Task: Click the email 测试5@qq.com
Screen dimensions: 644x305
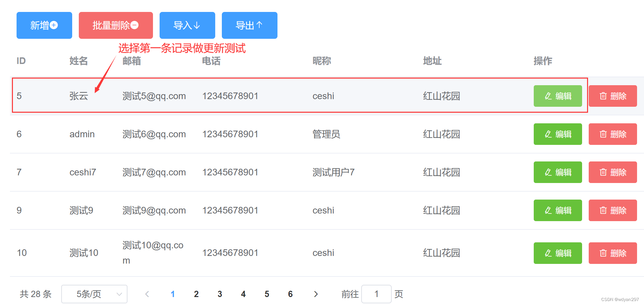Action: pyautogui.click(x=154, y=96)
